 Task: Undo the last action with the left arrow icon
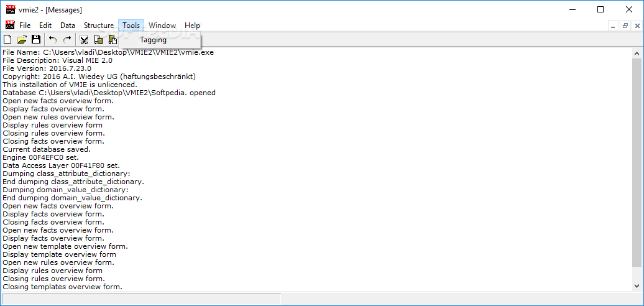pyautogui.click(x=53, y=39)
